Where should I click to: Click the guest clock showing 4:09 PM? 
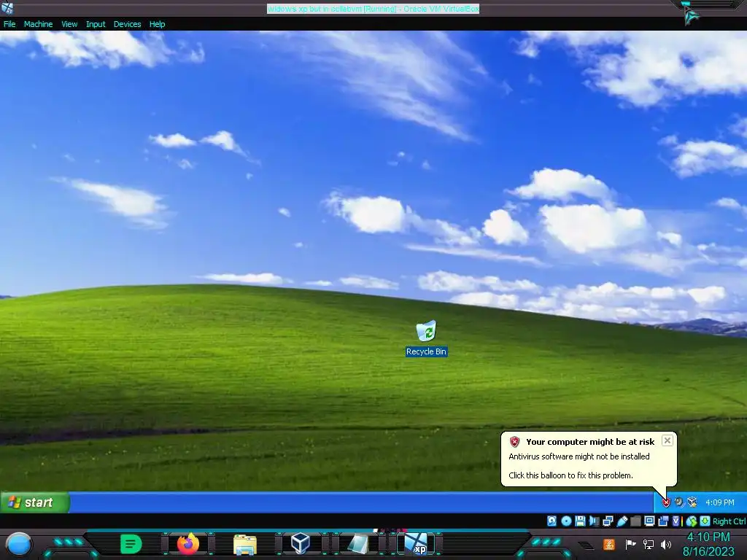point(720,502)
